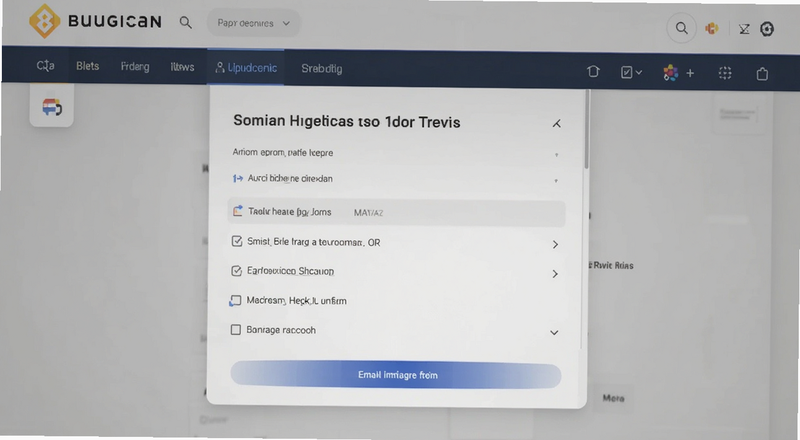Click the dashed grid icon in toolbar

(725, 74)
